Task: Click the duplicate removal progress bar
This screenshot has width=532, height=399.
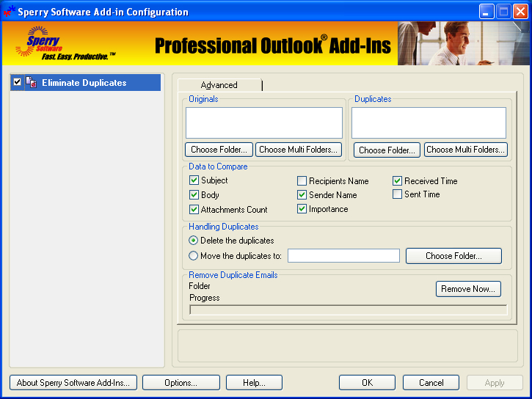Action: (348, 310)
